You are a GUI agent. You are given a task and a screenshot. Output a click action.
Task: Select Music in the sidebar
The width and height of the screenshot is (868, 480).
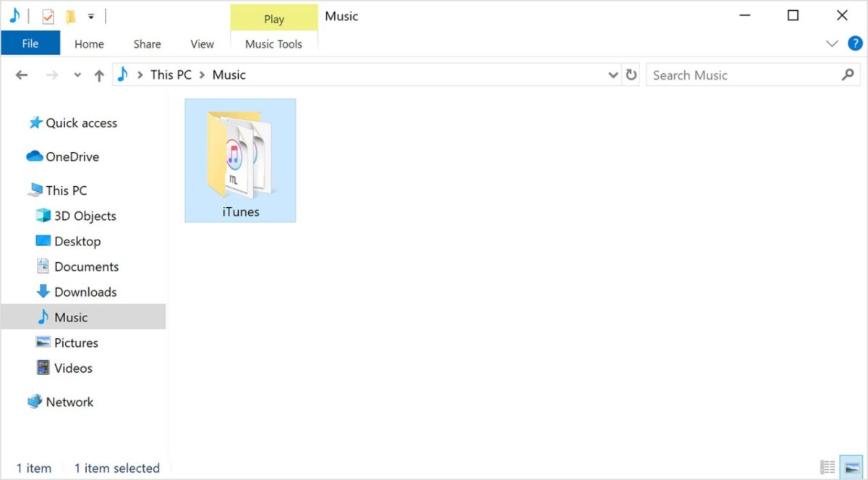pos(83,317)
